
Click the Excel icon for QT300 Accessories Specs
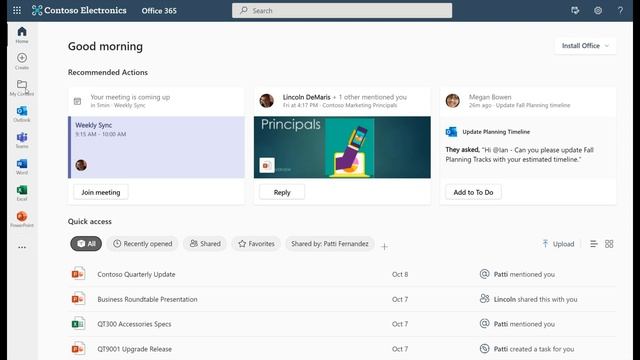[78, 324]
